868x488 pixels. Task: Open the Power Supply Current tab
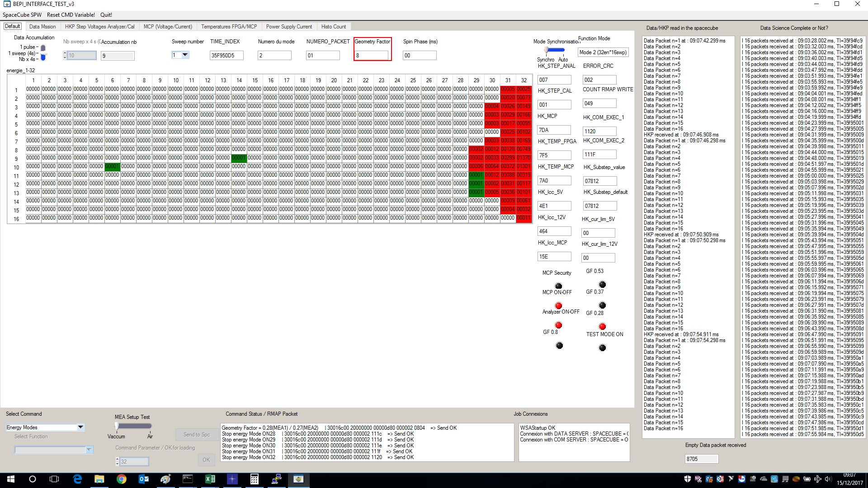(289, 27)
